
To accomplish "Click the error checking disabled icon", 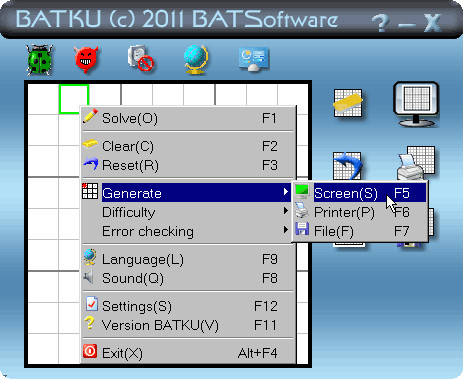I will (141, 59).
